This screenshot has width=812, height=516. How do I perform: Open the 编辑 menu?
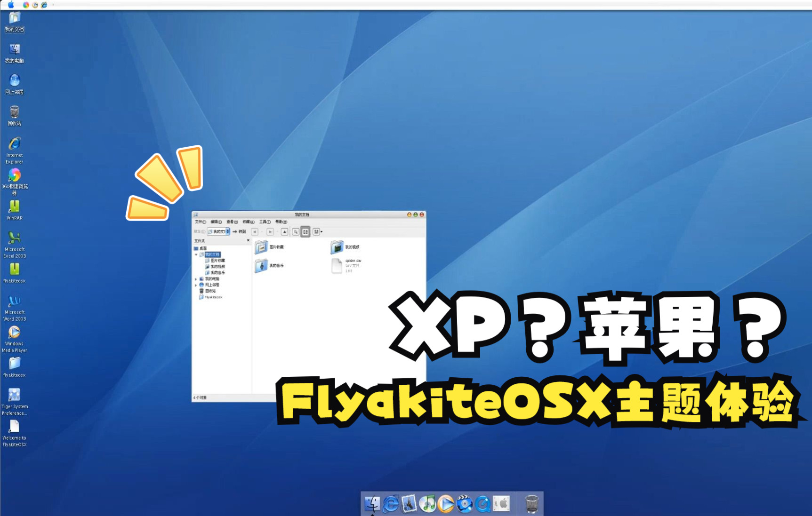coord(216,222)
